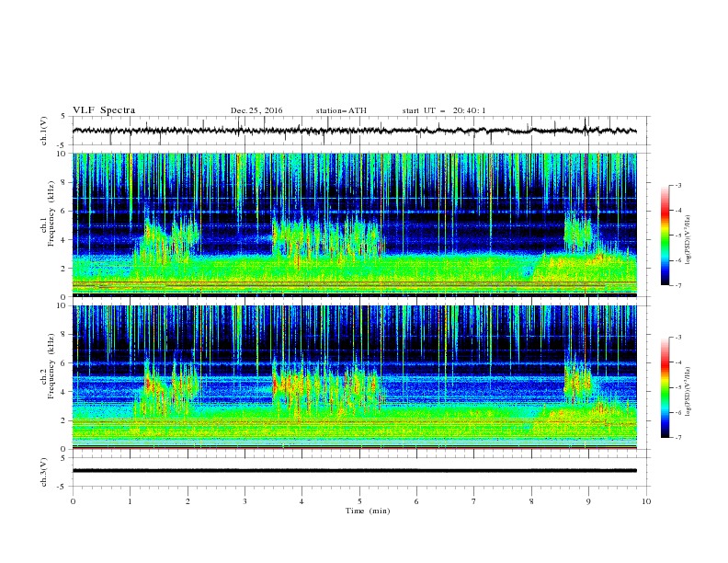Click time-axis tick label "0"
Viewport: 728px width, 563px height.
(73, 501)
